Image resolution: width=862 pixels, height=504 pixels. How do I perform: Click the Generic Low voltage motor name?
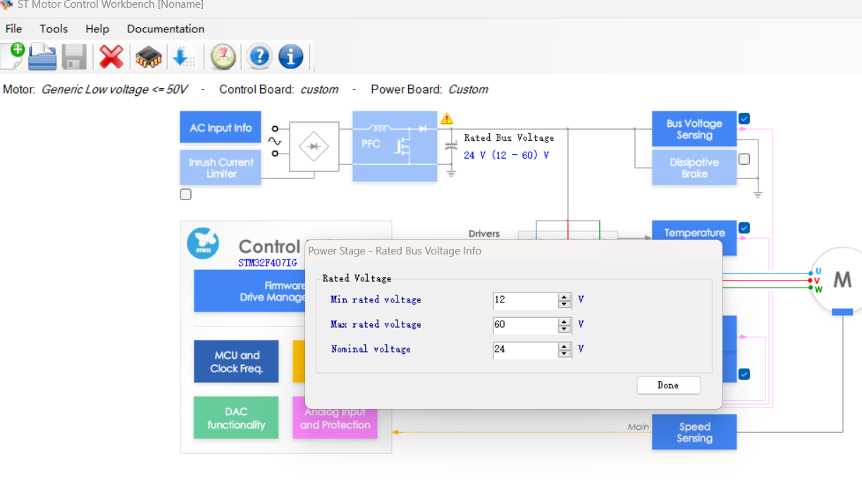pyautogui.click(x=114, y=90)
